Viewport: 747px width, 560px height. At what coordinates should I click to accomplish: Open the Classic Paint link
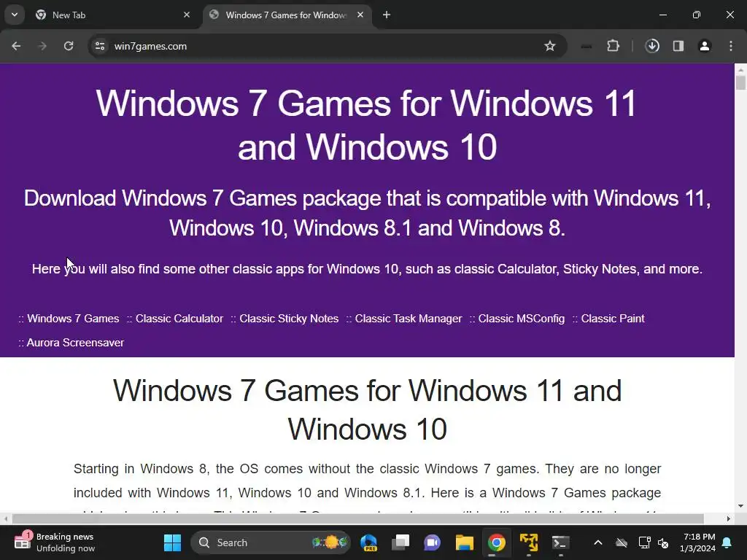613,319
